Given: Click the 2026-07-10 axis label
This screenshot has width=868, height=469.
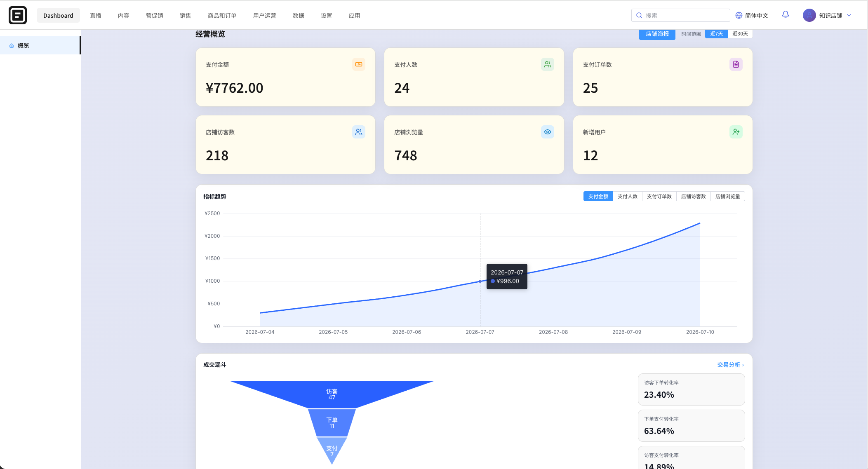Looking at the screenshot, I should coord(700,332).
